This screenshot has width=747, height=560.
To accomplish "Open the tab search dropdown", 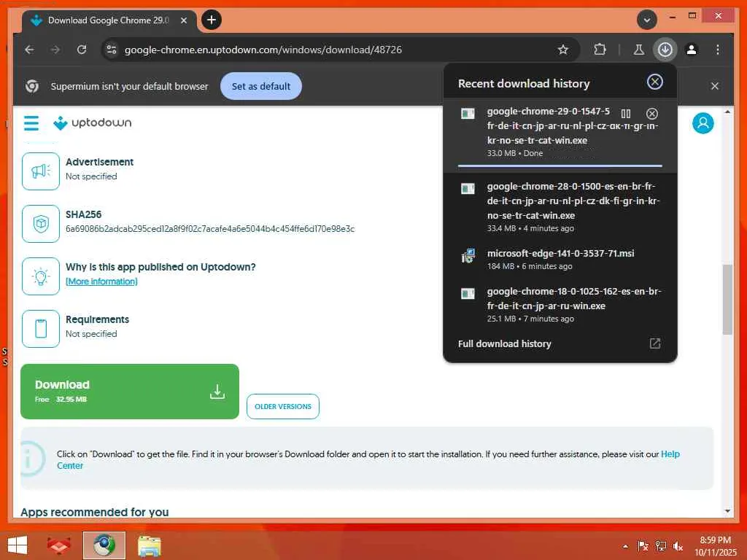I will pos(647,20).
